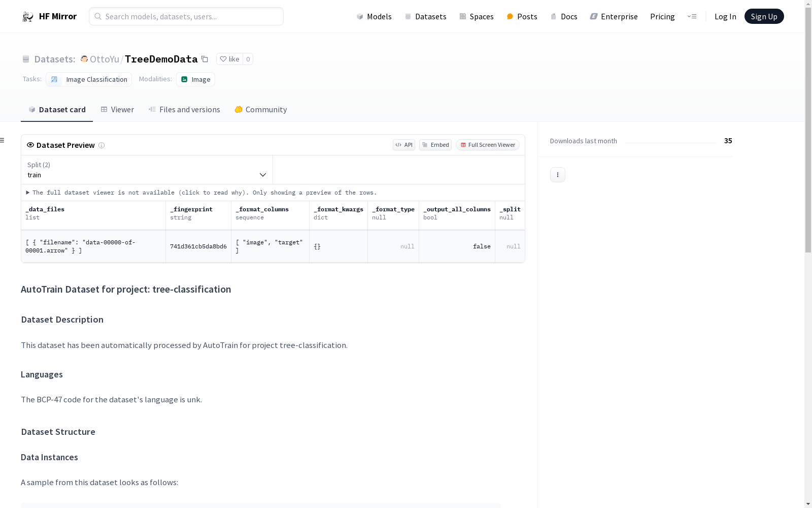Click the Languages heading
This screenshot has width=812, height=508.
[42, 374]
